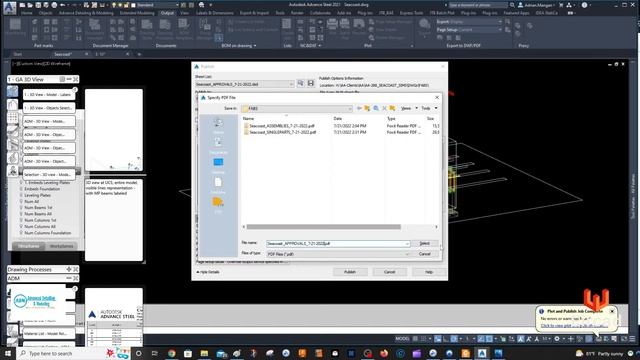The height and width of the screenshot is (360, 640).
Task: Click Help button in Publish dialog
Action: click(429, 272)
